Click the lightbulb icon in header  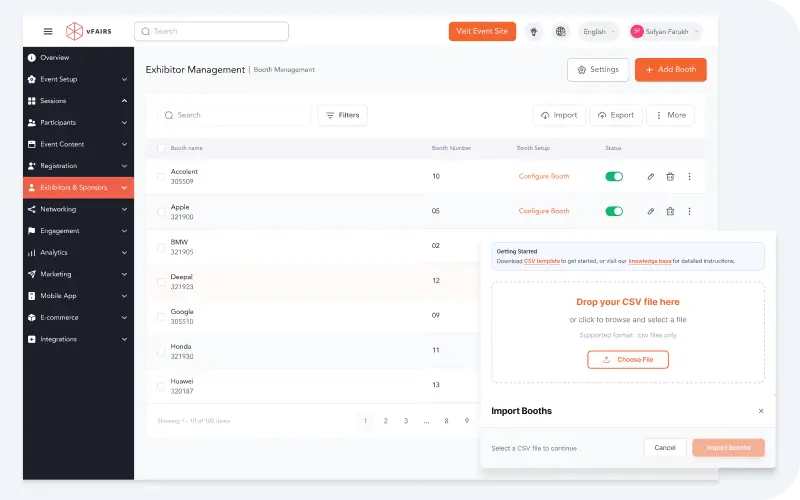[534, 32]
